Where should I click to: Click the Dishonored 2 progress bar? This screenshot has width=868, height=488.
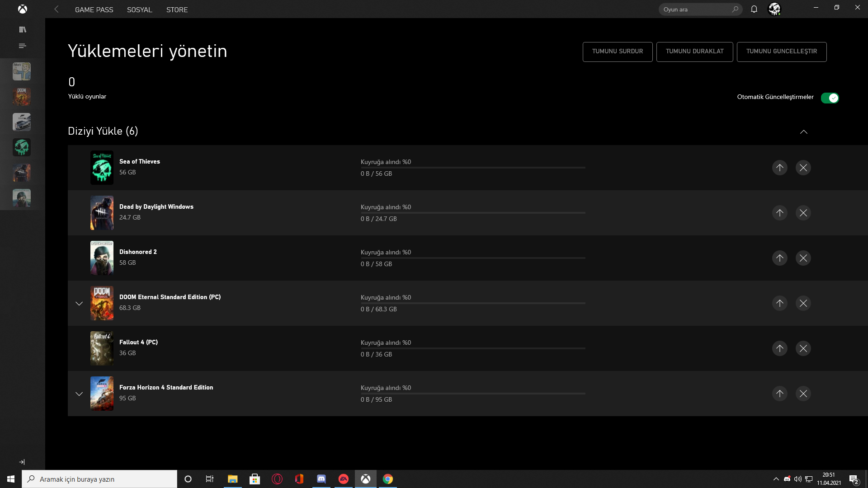pyautogui.click(x=472, y=258)
